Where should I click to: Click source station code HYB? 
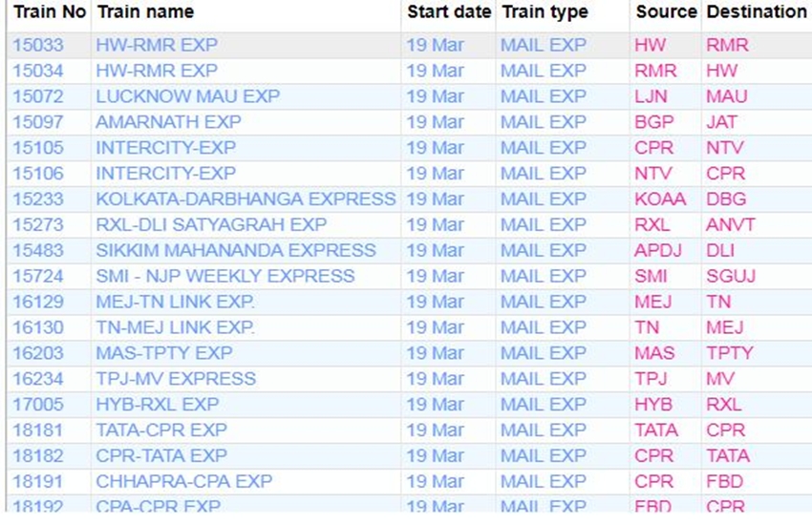tap(653, 405)
